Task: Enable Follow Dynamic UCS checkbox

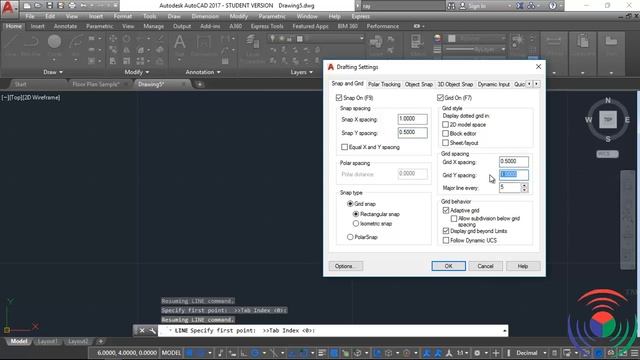Action: pos(446,240)
